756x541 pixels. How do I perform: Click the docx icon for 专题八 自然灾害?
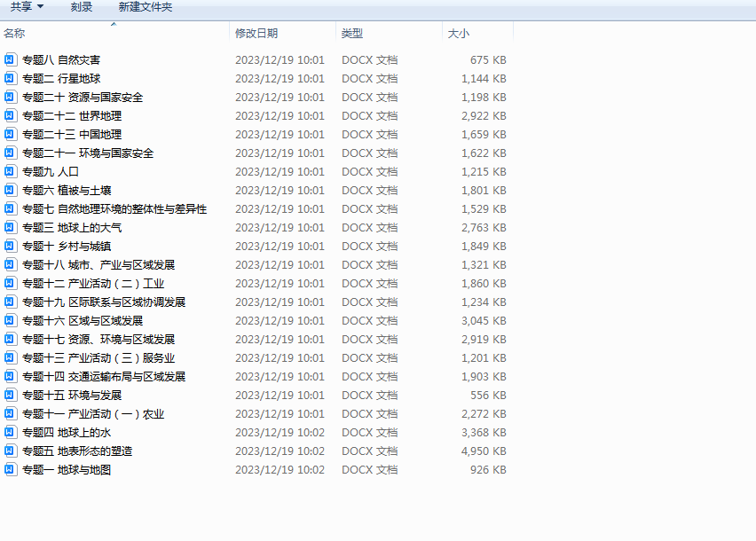pyautogui.click(x=10, y=59)
